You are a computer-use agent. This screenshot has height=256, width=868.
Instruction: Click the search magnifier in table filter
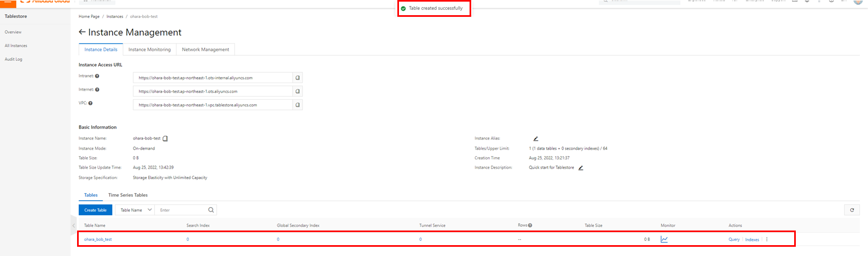[211, 210]
